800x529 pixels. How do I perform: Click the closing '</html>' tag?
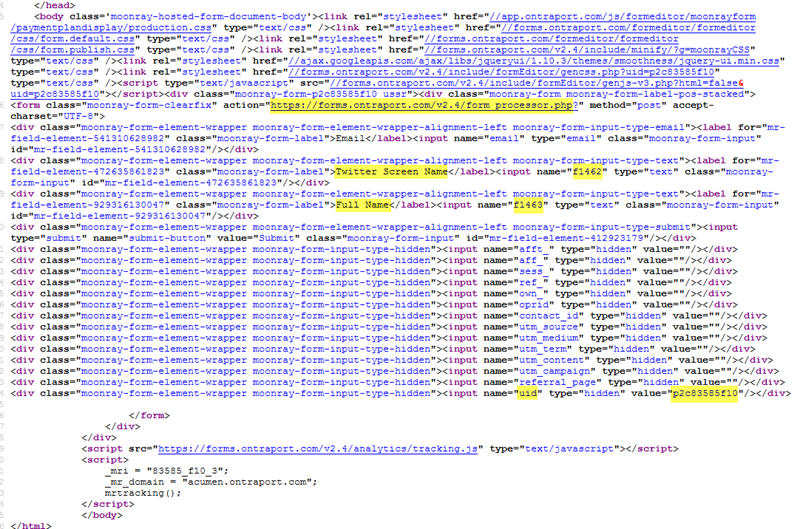pyautogui.click(x=31, y=526)
